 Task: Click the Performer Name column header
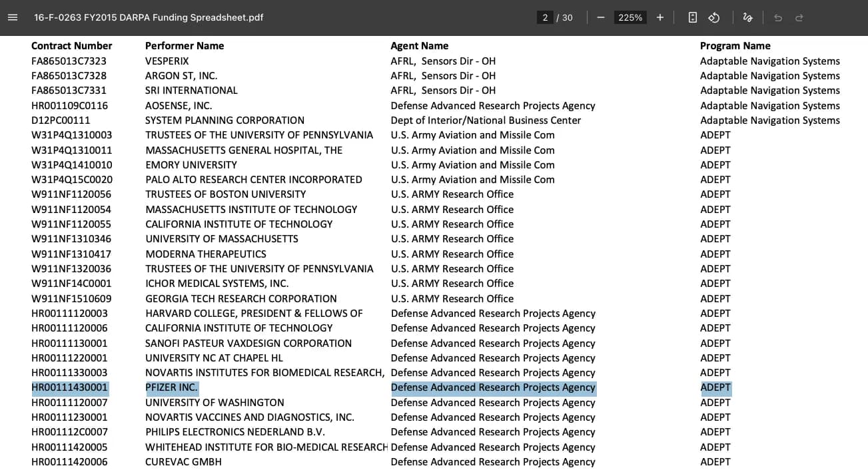(185, 46)
